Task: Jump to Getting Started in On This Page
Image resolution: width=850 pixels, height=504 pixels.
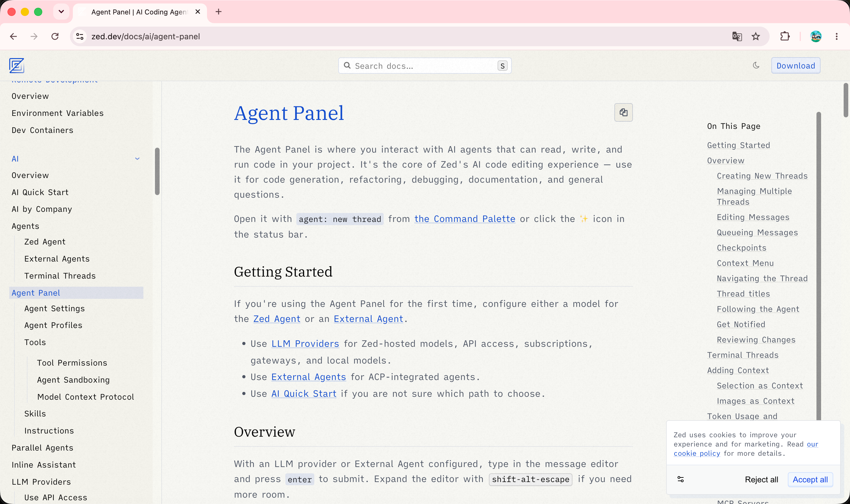Action: [x=739, y=145]
